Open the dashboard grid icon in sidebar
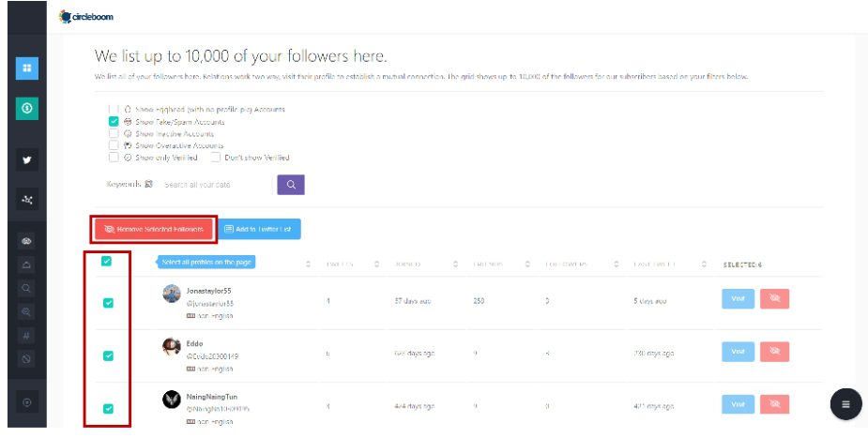This screenshot has width=868, height=438. (x=26, y=68)
